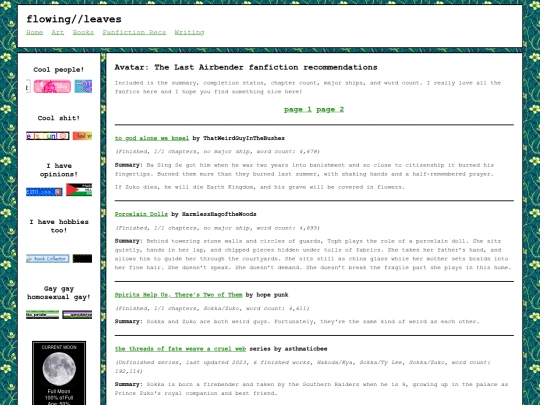This screenshot has height=405, width=540.
Task: Select the 'Cool people!' sidebar heading
Action: point(59,70)
